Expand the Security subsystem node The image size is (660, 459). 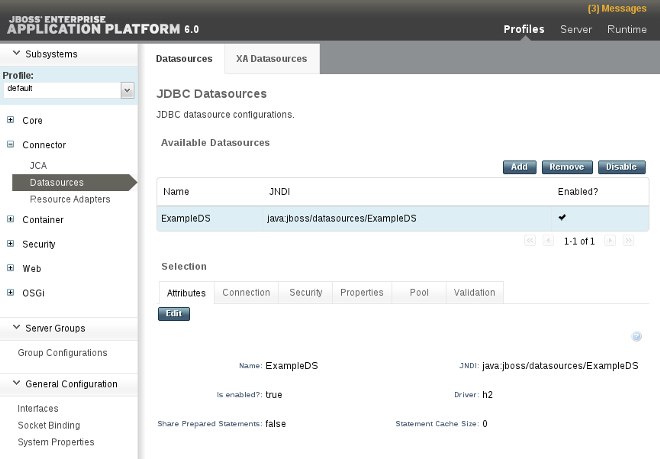[x=10, y=244]
